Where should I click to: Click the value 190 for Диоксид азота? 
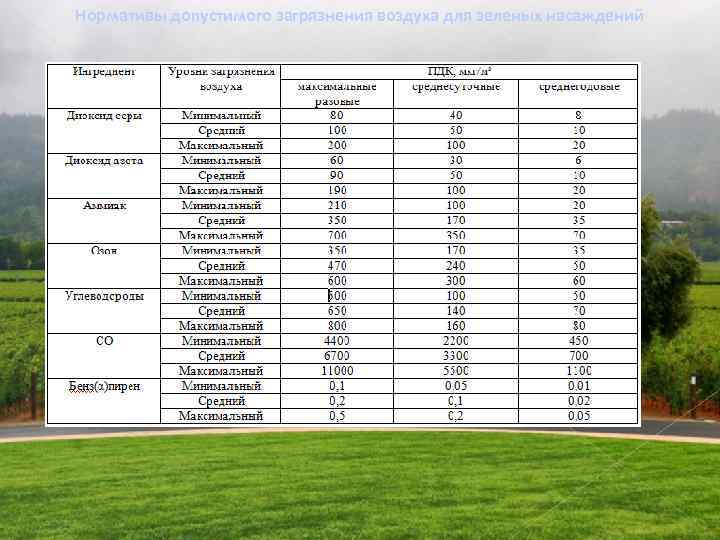337,191
